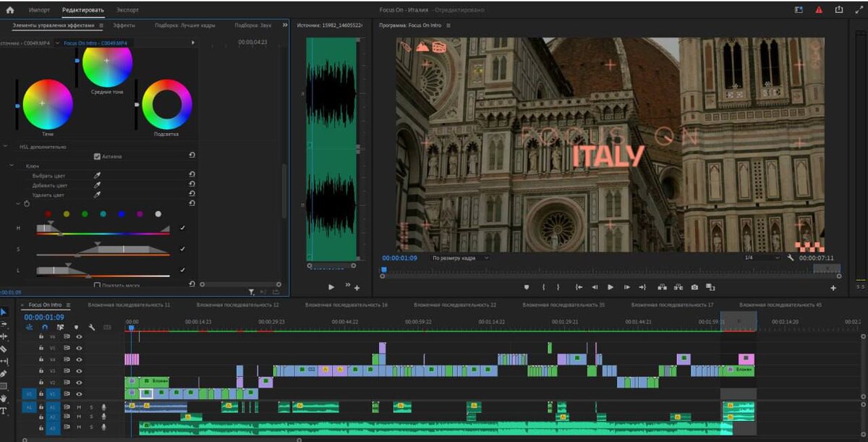Image resolution: width=868 pixels, height=442 pixels.
Task: Open the Program monitor panel menu
Action: (448, 25)
